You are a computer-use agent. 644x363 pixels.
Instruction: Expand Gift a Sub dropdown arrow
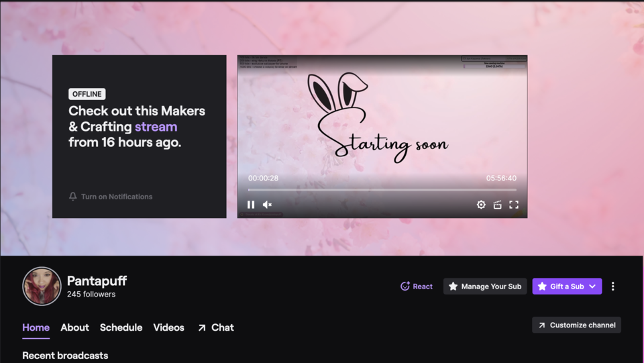[592, 287]
